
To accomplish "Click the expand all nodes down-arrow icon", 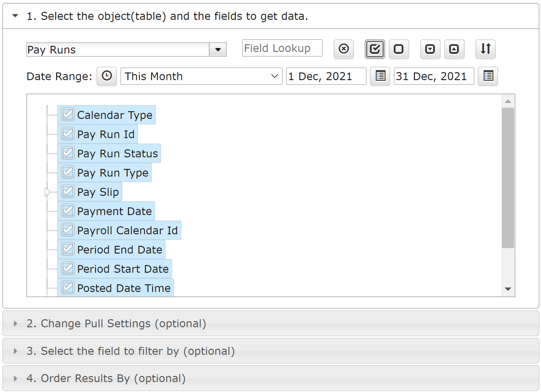I will (x=430, y=49).
